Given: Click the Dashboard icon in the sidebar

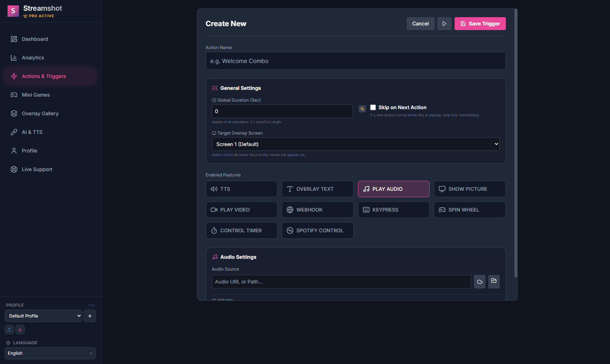Looking at the screenshot, I should coord(14,39).
